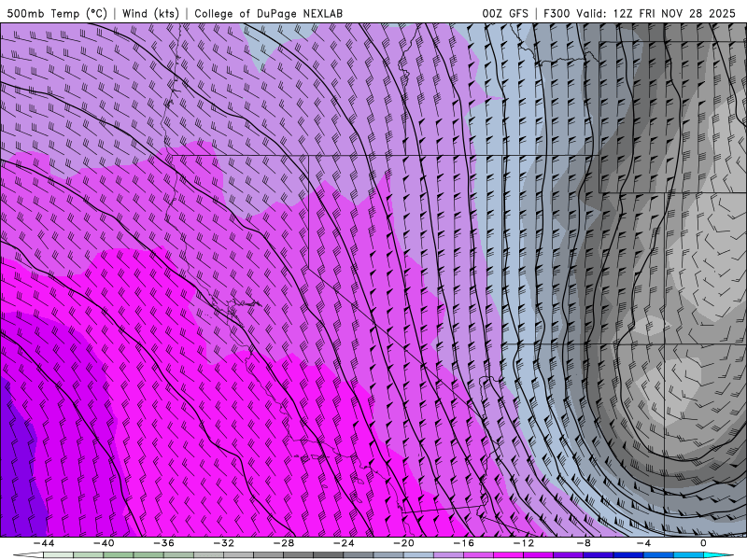Click the 0 color scale label
Screen dimensions: 747x560
coord(703,543)
